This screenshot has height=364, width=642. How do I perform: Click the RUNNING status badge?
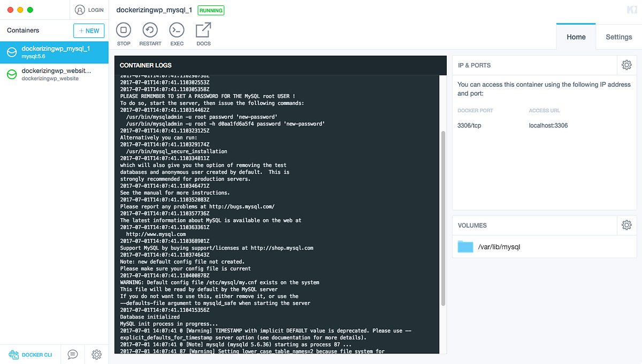pyautogui.click(x=211, y=10)
